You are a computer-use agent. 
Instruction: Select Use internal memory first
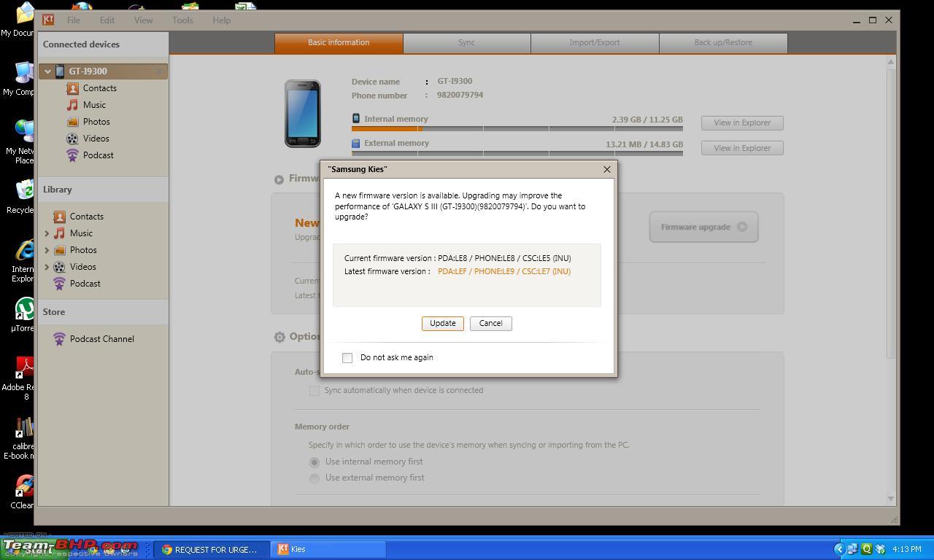pyautogui.click(x=314, y=462)
